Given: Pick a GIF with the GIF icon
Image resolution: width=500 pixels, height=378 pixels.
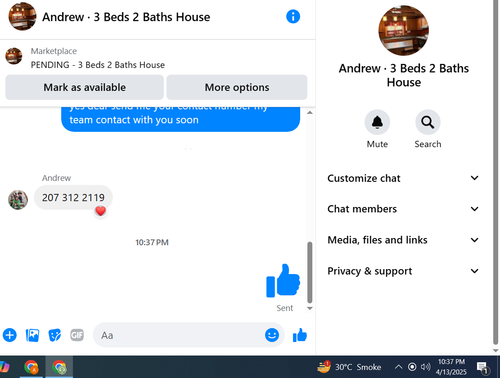Looking at the screenshot, I should point(77,335).
